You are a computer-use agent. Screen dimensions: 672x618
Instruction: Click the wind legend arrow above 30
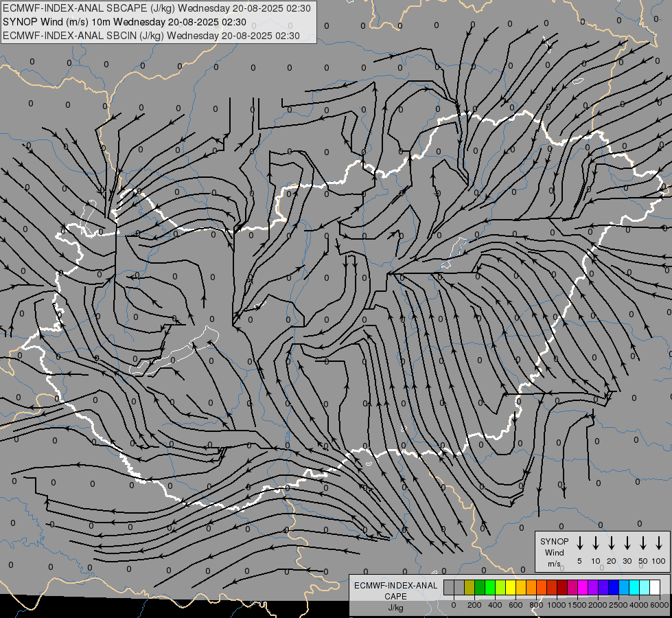pos(627,543)
